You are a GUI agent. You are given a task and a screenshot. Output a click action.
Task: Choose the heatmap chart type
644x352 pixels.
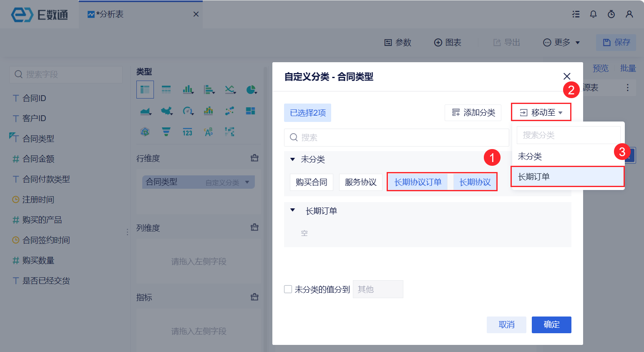click(229, 132)
